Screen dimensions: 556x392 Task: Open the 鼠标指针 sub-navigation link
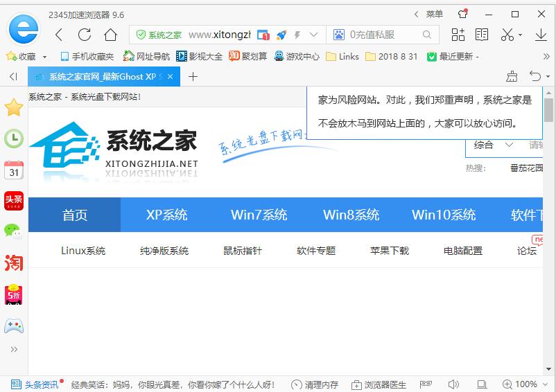[243, 251]
